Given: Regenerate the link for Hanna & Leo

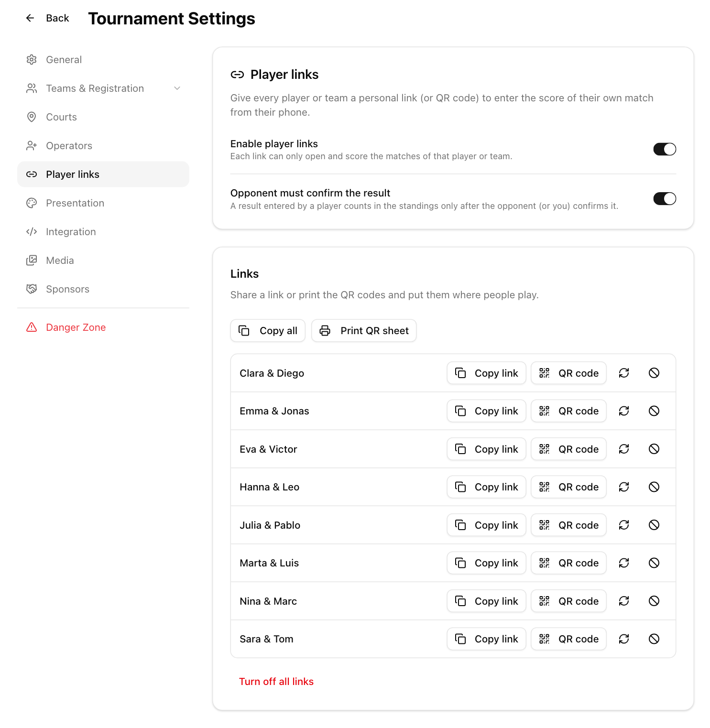Looking at the screenshot, I should tap(624, 487).
